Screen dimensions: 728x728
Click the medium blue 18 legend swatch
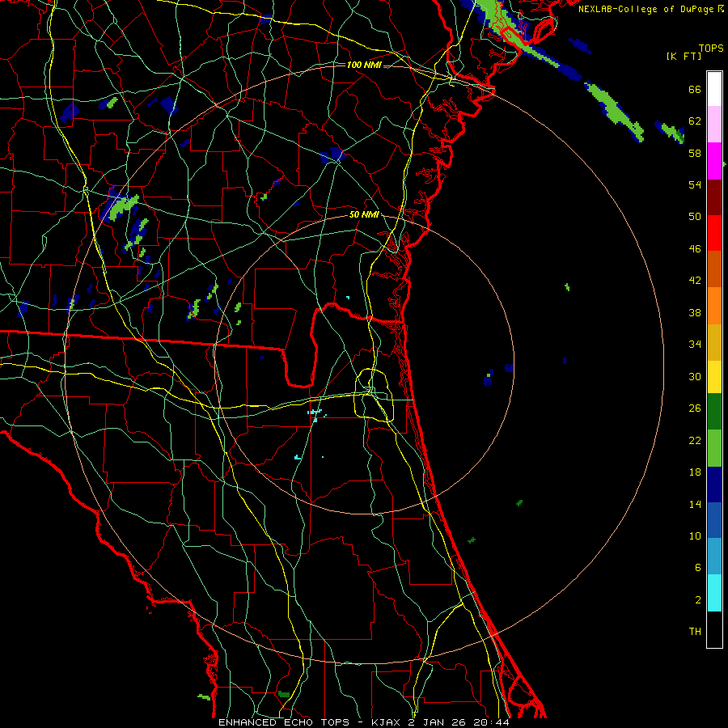pos(714,520)
